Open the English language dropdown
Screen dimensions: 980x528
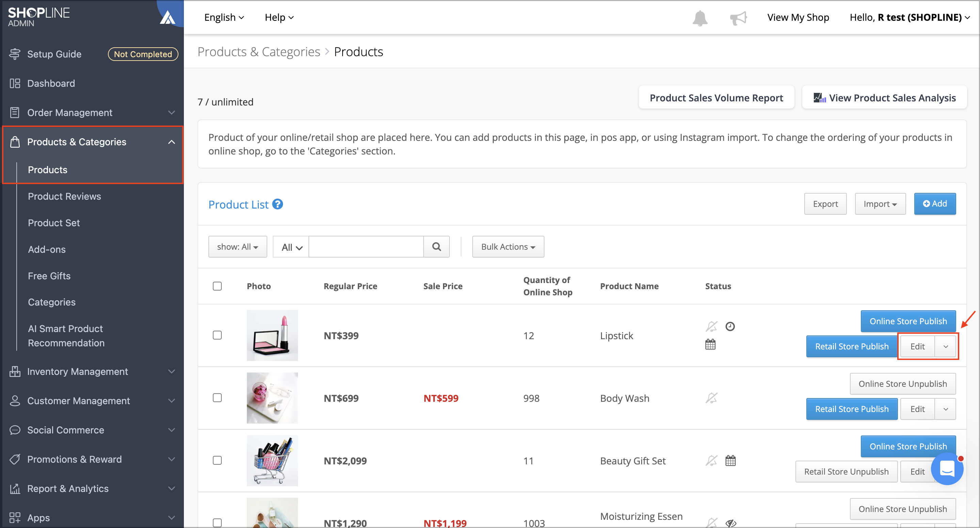pos(224,17)
